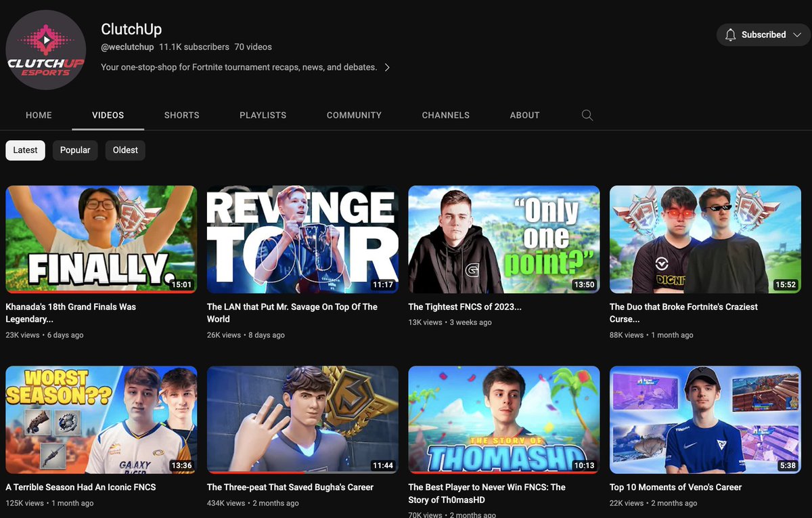Sort videos by Latest
This screenshot has height=518, width=812.
(26, 150)
